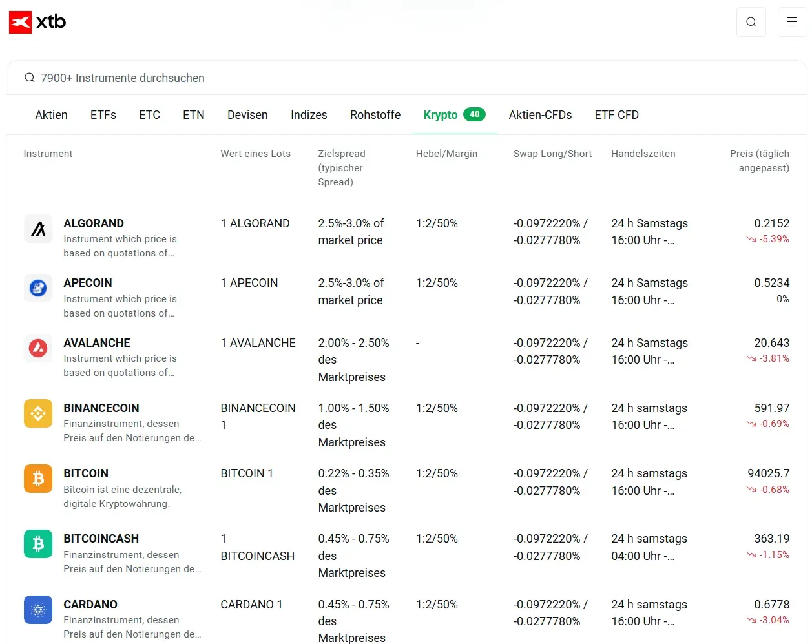Click the Bitcoincash price 363.19

[772, 539]
